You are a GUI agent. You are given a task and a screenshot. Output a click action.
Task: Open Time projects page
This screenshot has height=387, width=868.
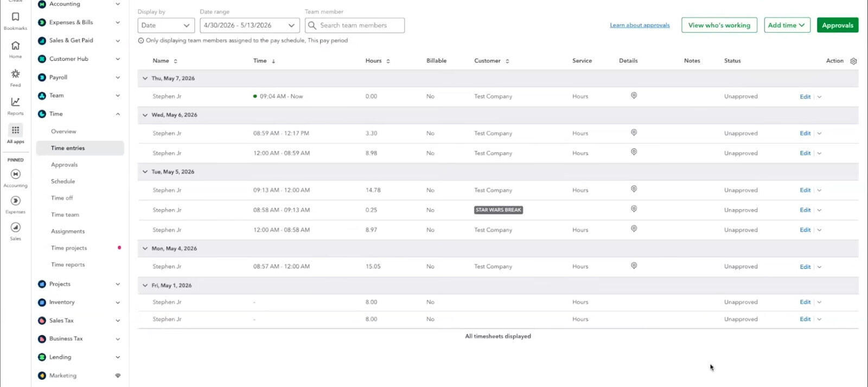click(69, 248)
